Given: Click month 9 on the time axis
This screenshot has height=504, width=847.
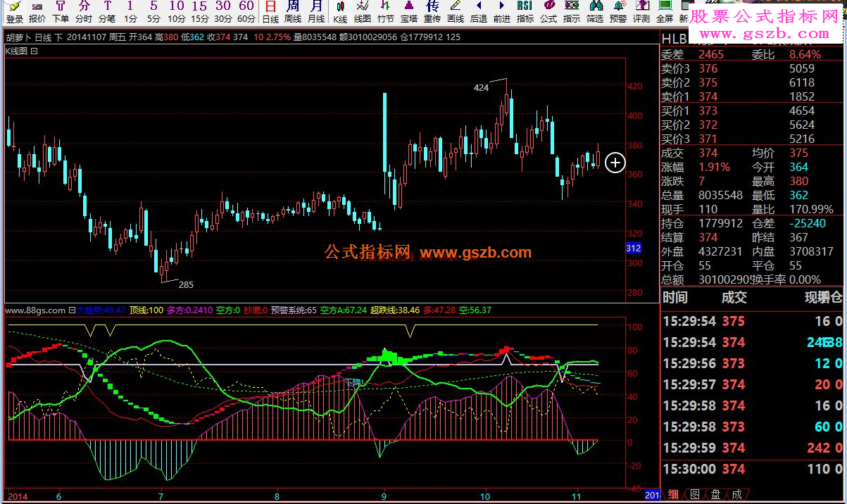Looking at the screenshot, I should [x=384, y=496].
